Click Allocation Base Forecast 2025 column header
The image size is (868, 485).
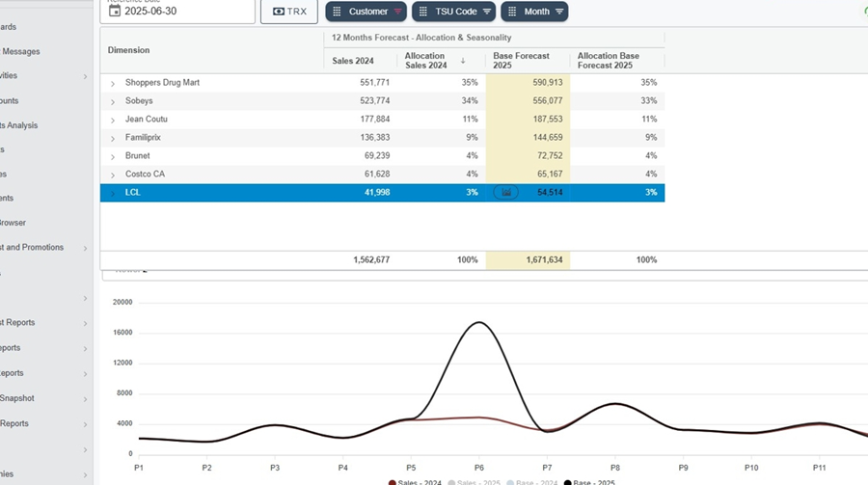(x=608, y=61)
